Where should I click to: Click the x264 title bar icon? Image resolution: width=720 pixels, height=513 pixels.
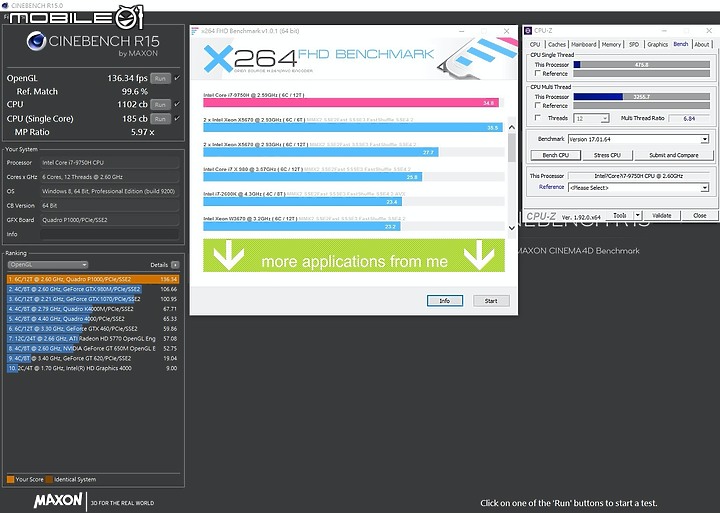pos(195,31)
